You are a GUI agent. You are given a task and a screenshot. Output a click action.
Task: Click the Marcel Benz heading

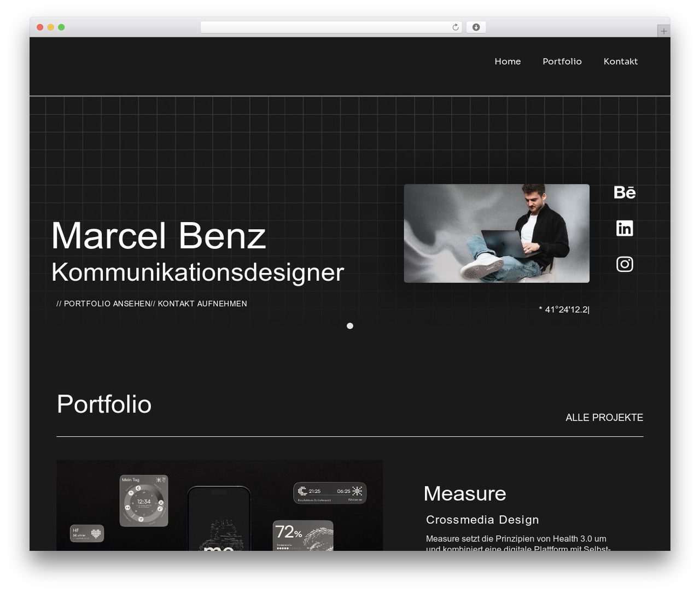click(159, 236)
